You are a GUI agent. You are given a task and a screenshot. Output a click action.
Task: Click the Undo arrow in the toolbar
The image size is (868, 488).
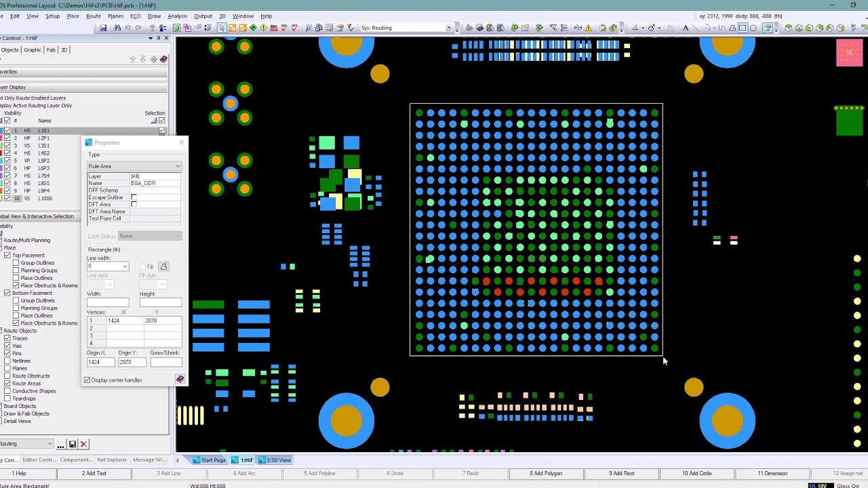tap(127, 28)
